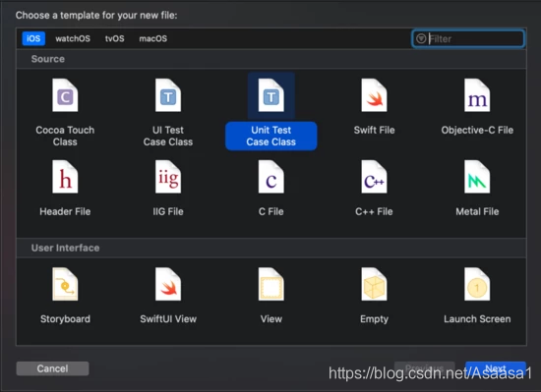Click the Cancel button

coord(52,368)
